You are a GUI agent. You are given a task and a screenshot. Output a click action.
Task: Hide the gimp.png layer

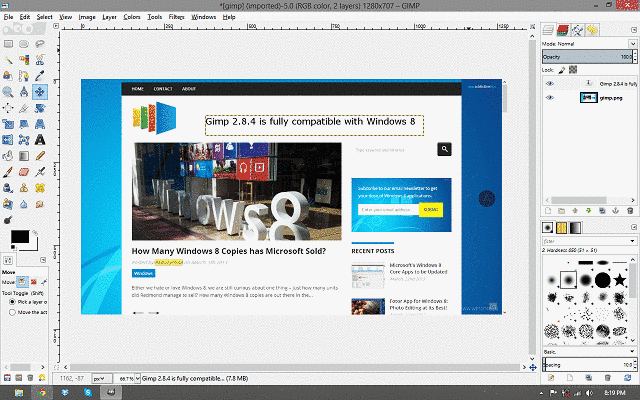pos(550,98)
